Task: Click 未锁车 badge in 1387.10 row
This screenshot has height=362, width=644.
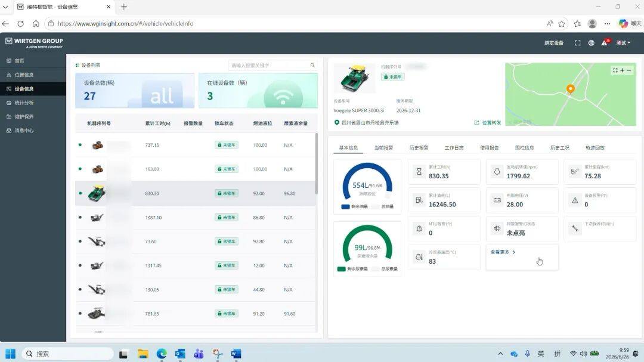Action: click(227, 217)
